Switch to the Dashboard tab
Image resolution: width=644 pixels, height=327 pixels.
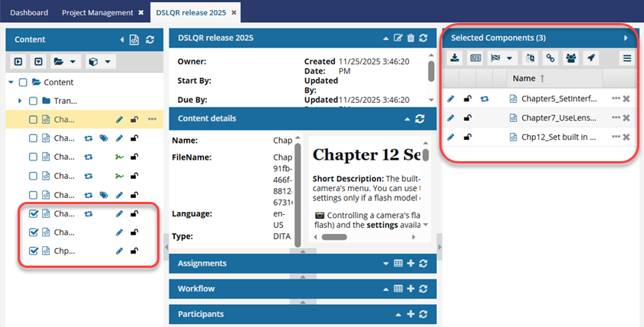click(28, 13)
